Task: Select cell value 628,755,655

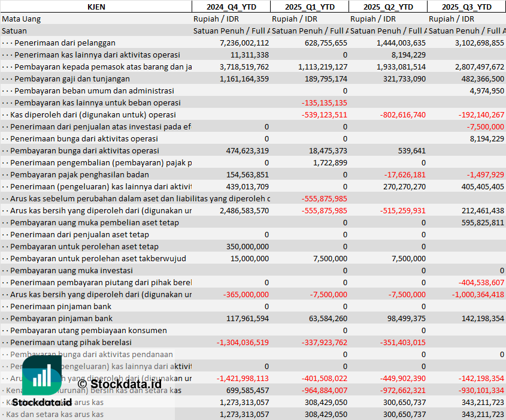Action: coord(326,43)
